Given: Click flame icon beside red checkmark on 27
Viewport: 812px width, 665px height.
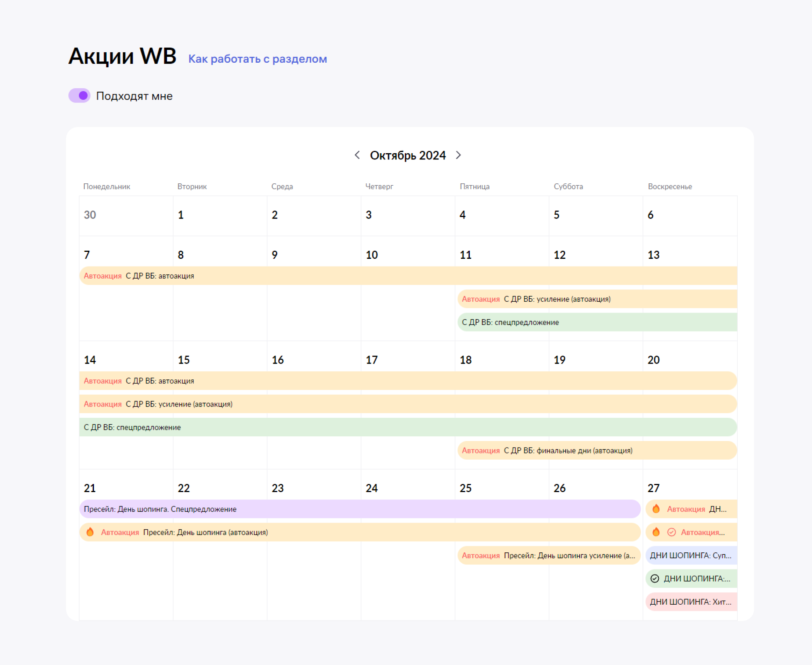Looking at the screenshot, I should tap(656, 532).
